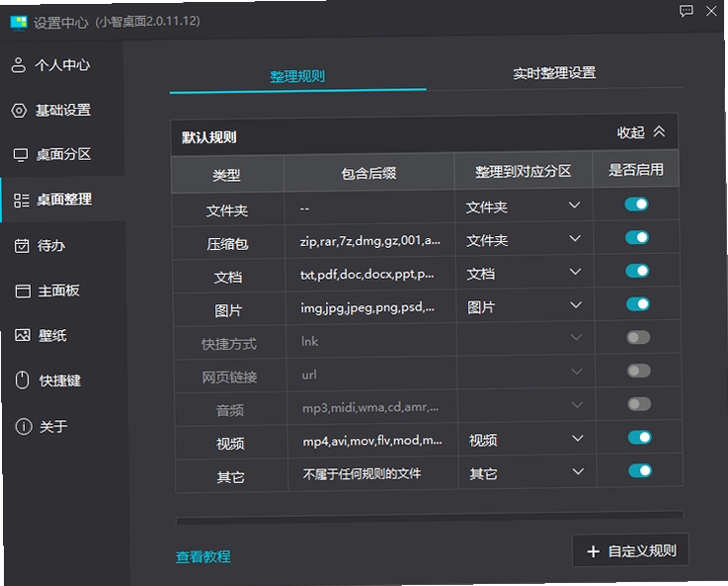Open the 视频 row partition dropdown
728x586 pixels.
click(526, 440)
